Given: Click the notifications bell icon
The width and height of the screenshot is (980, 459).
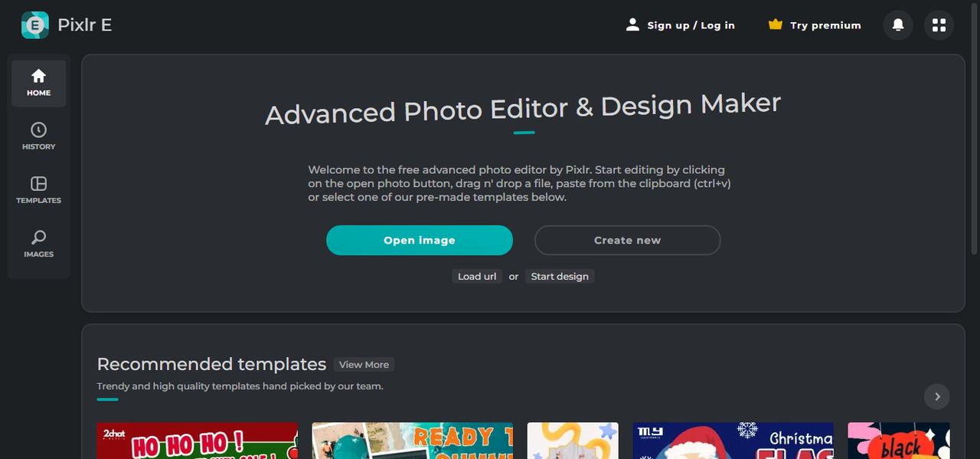Looking at the screenshot, I should 898,25.
